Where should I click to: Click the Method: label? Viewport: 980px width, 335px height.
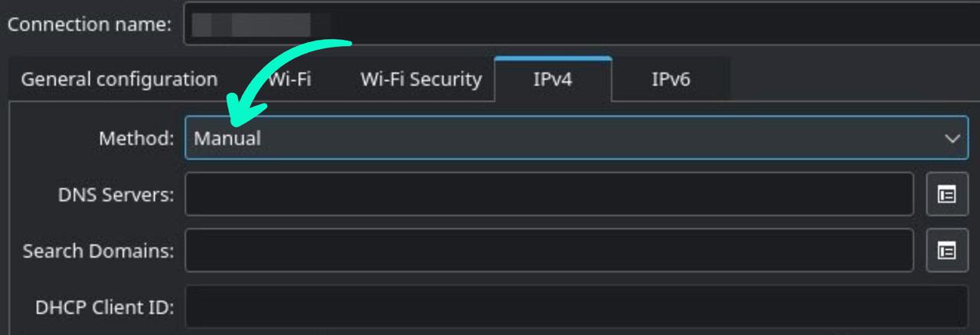(136, 139)
